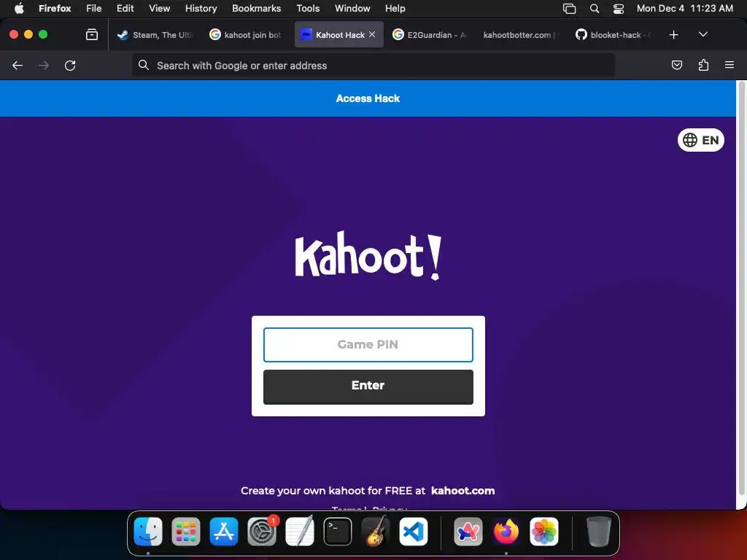This screenshot has height=560, width=747.
Task: Open Spotlight search icon
Action: (x=594, y=8)
